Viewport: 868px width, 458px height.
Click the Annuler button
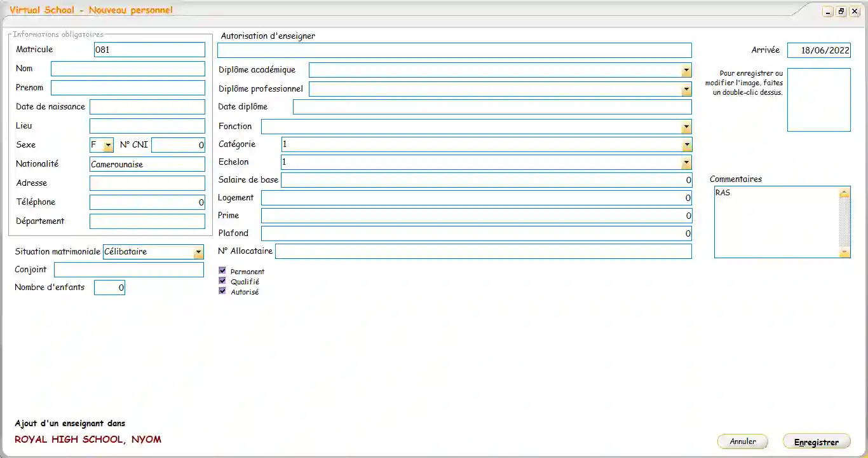(742, 441)
